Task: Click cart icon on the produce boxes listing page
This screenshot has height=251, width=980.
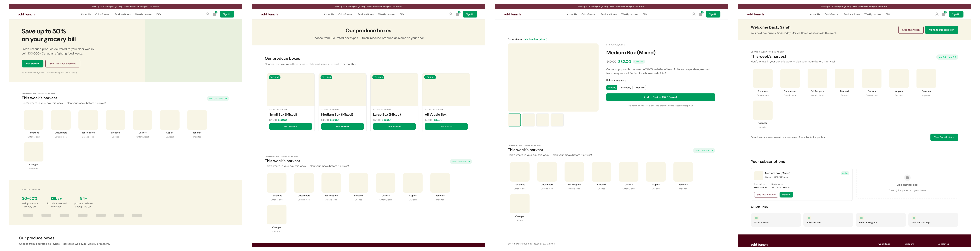Action: pos(458,14)
